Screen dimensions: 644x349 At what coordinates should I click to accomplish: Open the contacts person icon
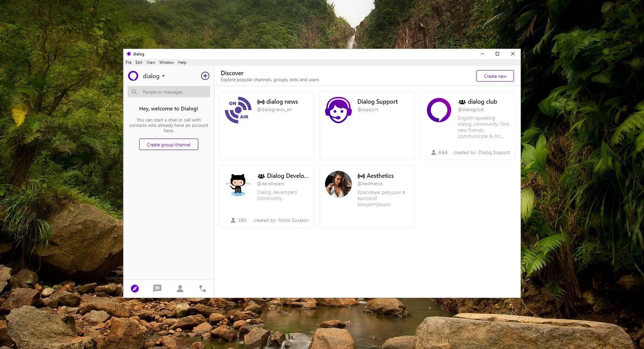(180, 288)
